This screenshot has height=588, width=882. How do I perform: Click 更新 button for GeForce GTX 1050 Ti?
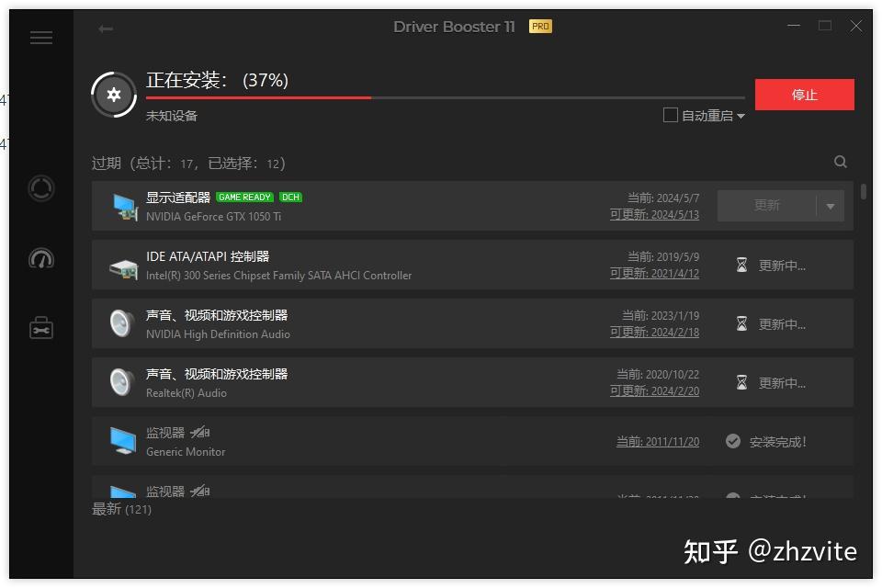pyautogui.click(x=766, y=206)
